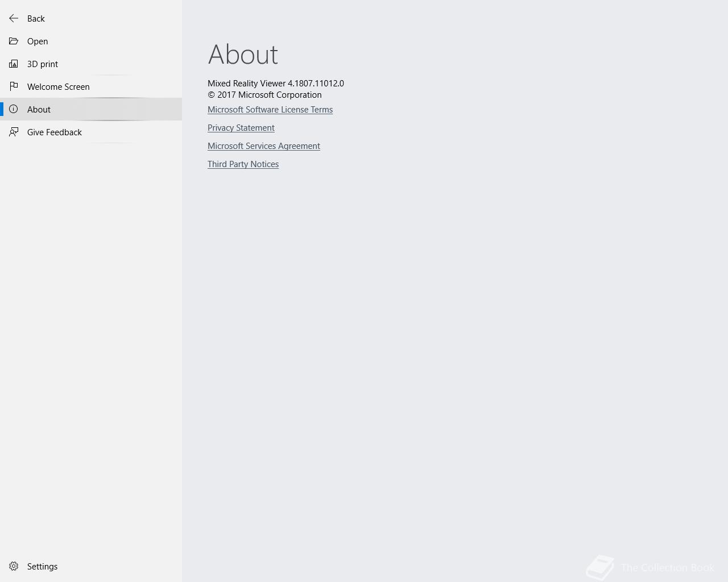Click the About page heading

243,55
